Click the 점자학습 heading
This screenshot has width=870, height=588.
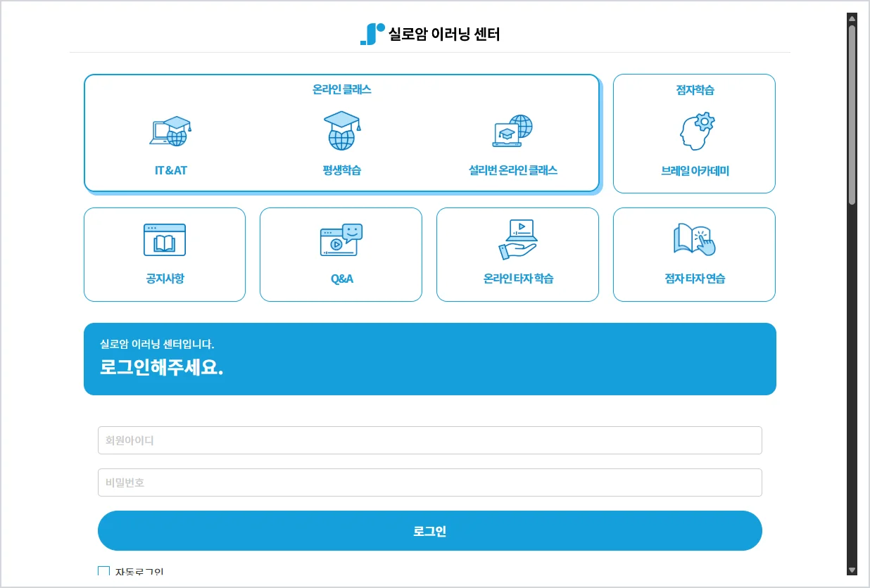(695, 90)
